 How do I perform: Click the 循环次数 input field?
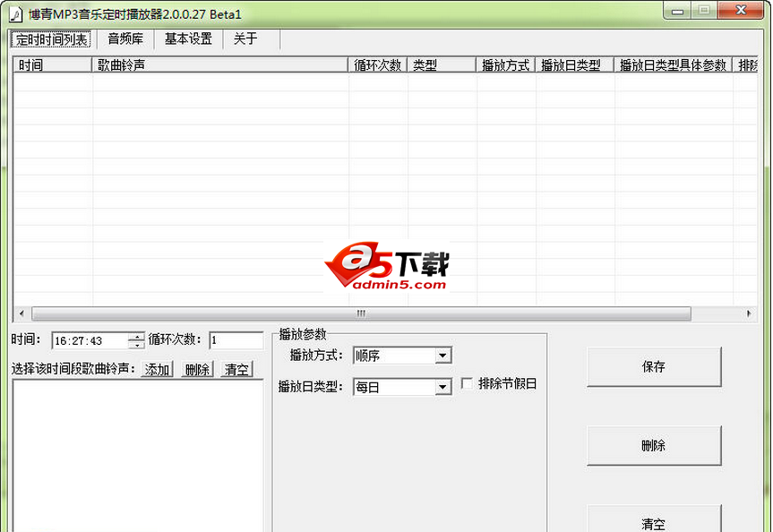click(x=236, y=340)
